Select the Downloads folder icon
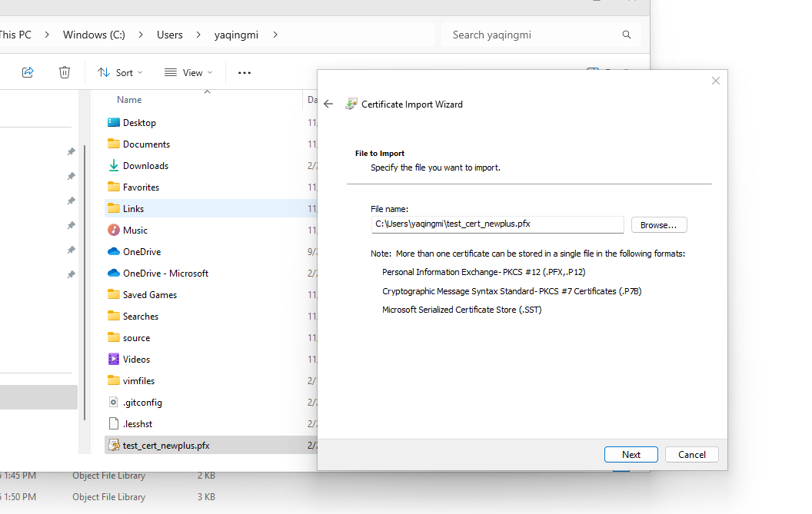812x514 pixels. [114, 166]
